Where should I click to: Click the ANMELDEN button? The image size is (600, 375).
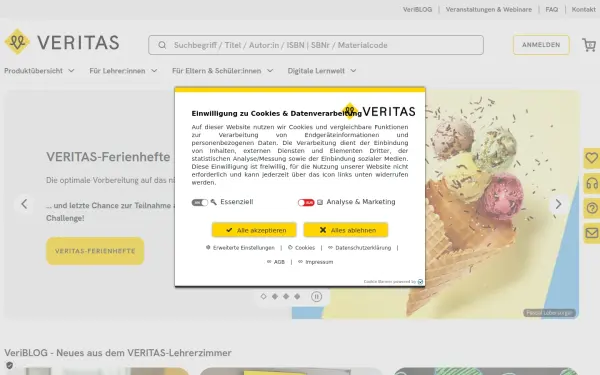point(541,45)
